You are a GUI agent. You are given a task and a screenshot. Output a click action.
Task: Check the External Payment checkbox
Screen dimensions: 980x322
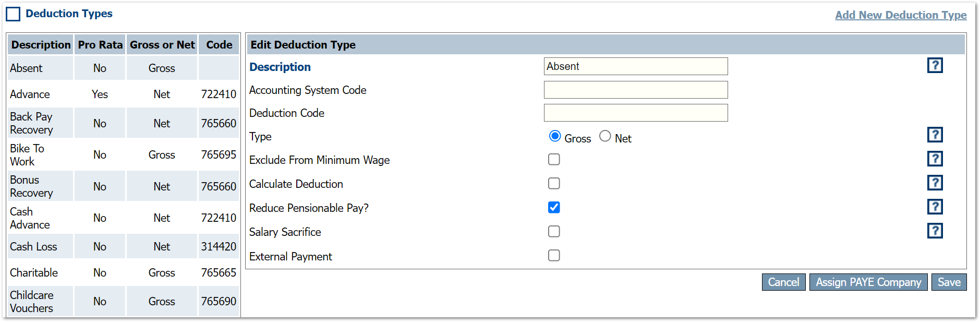[554, 255]
